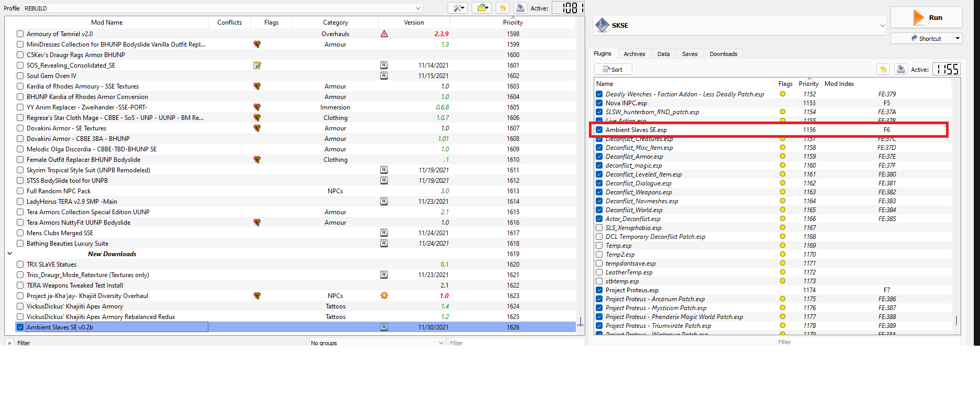
Task: Click calendar icon on Skyrim Tropical Style Suit row
Action: (384, 170)
